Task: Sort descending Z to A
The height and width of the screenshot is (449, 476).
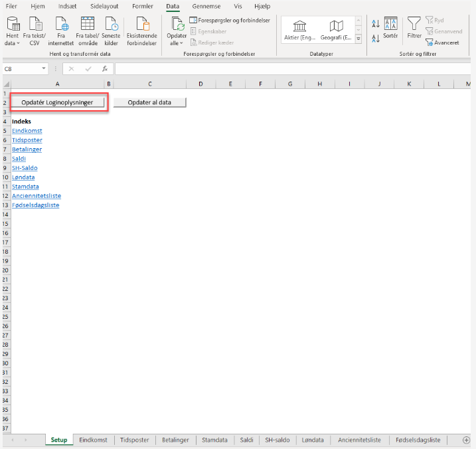Action: [x=376, y=39]
